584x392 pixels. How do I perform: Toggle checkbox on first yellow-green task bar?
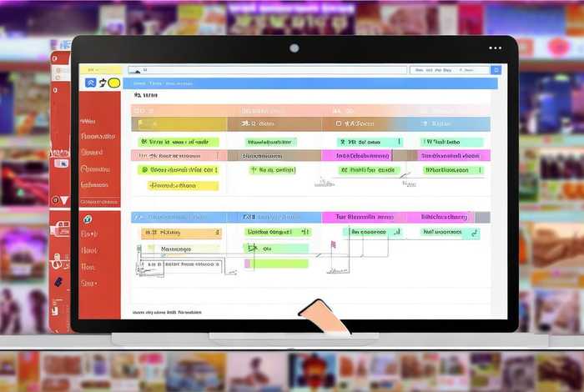click(x=143, y=142)
